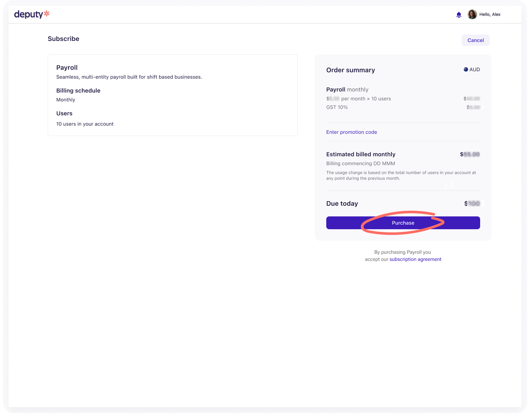The width and height of the screenshot is (530, 420).
Task: Open the Enter promotion code link
Action: click(352, 132)
